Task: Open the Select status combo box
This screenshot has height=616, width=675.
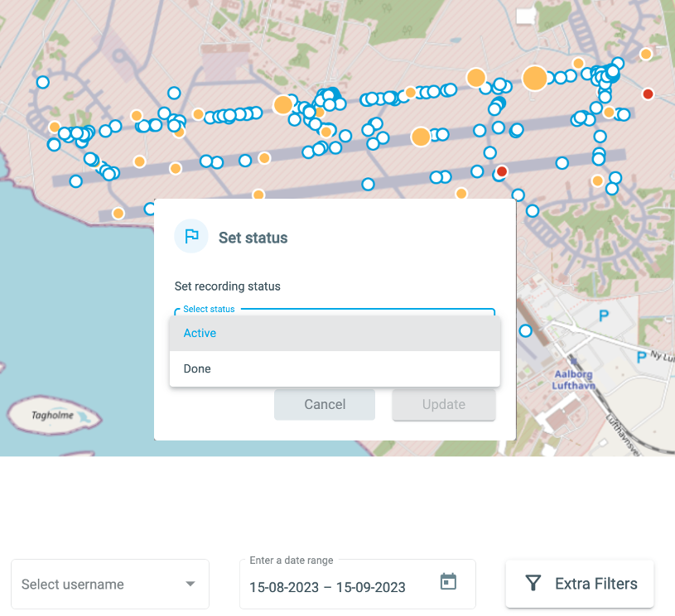Action: pos(335,315)
